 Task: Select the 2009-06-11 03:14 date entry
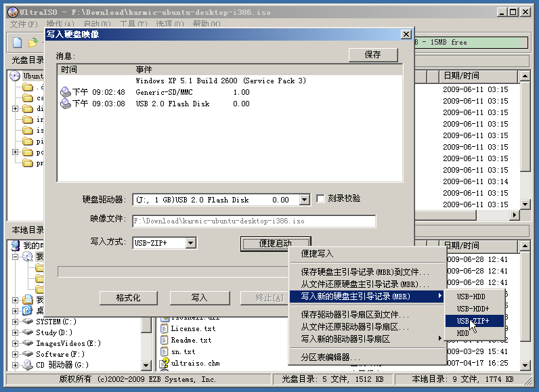pos(475,181)
